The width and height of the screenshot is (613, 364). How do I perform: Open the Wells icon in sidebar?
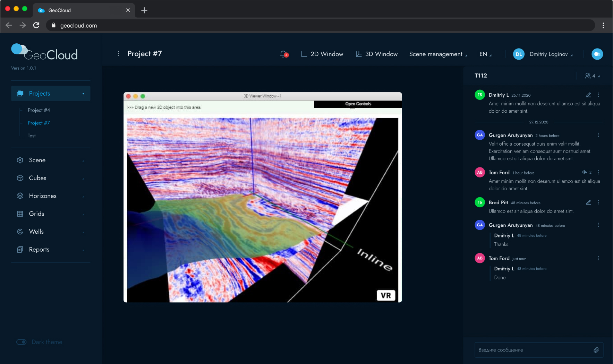pos(20,232)
